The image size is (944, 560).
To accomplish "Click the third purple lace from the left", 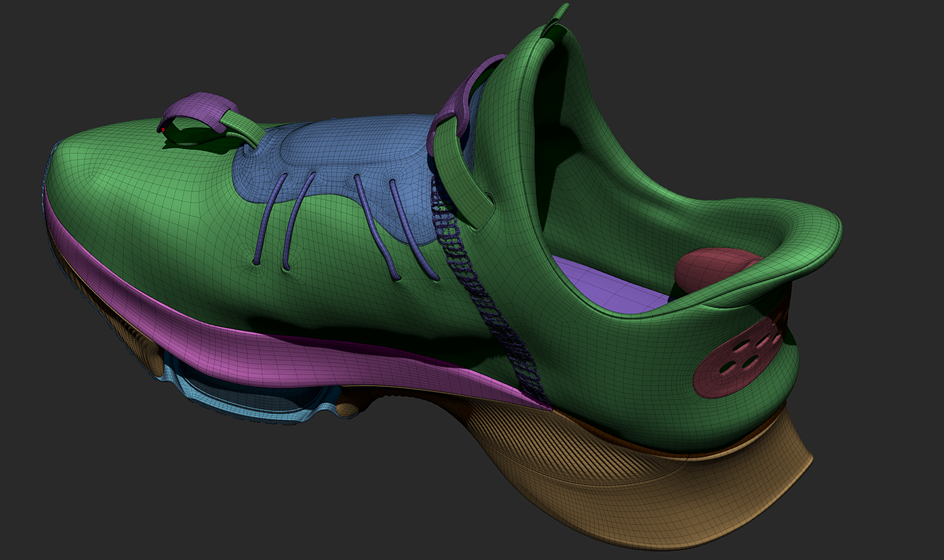I will [373, 226].
